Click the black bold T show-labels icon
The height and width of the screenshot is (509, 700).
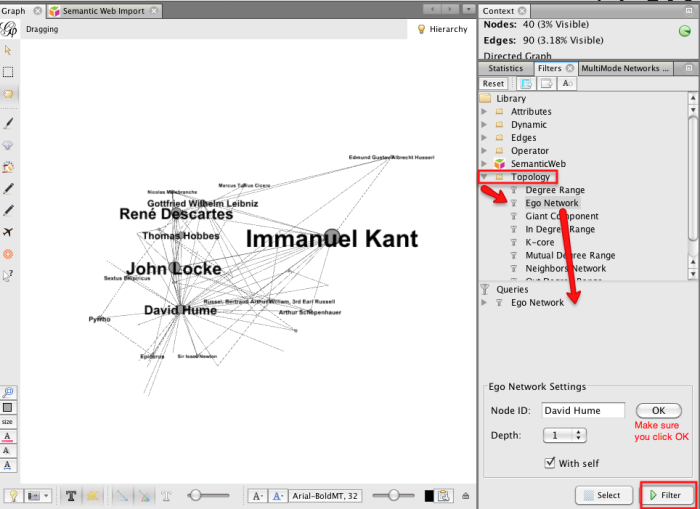(71, 495)
